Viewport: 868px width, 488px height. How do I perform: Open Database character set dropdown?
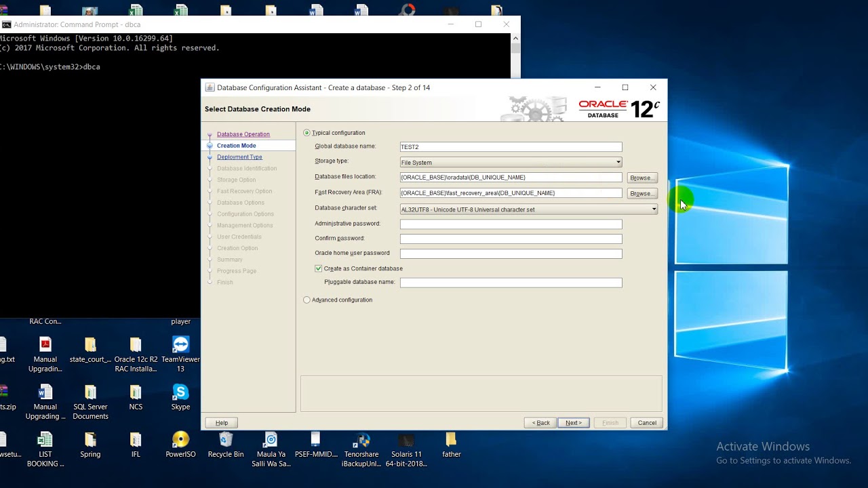click(529, 209)
